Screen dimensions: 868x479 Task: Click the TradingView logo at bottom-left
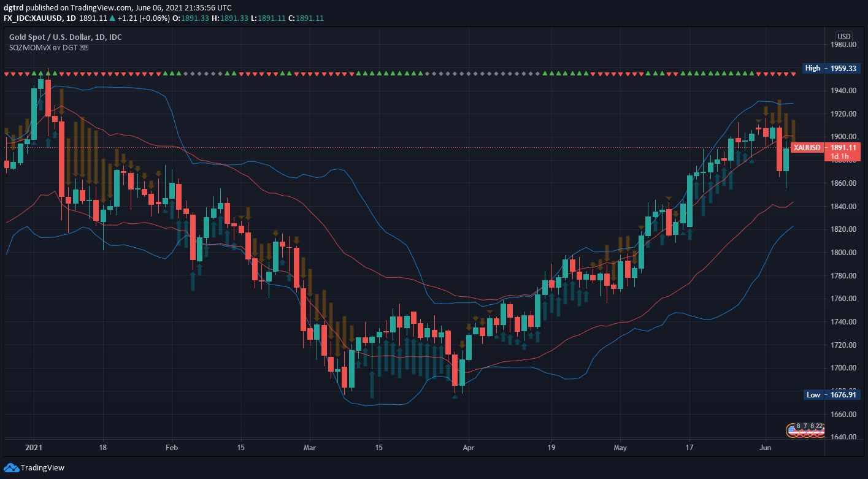tap(34, 468)
